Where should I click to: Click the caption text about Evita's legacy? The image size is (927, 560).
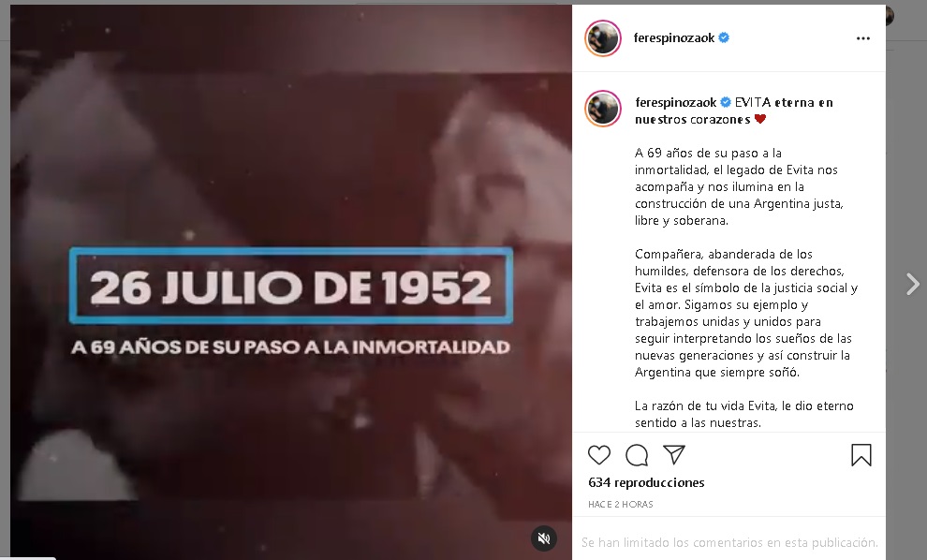click(739, 186)
